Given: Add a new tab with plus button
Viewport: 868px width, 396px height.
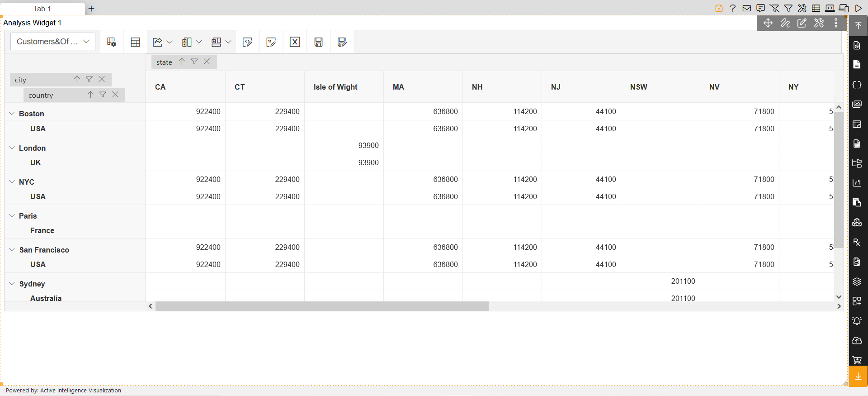Looking at the screenshot, I should [91, 9].
